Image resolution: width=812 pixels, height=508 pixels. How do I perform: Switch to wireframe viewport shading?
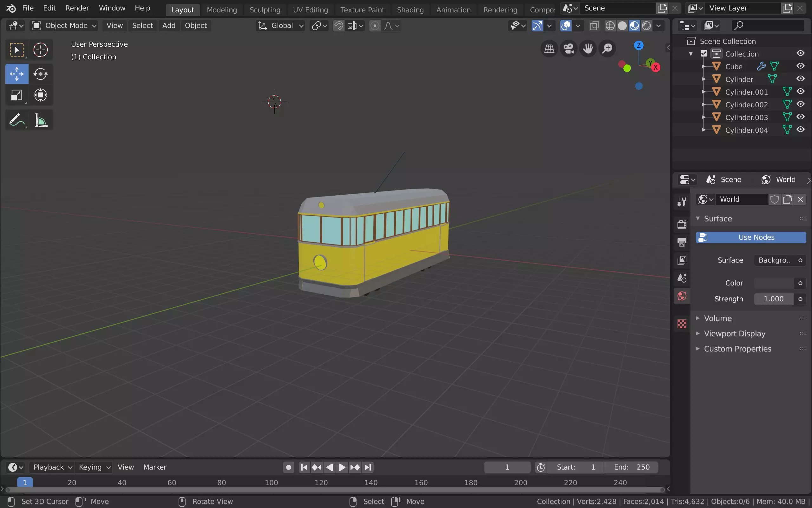[x=610, y=26]
